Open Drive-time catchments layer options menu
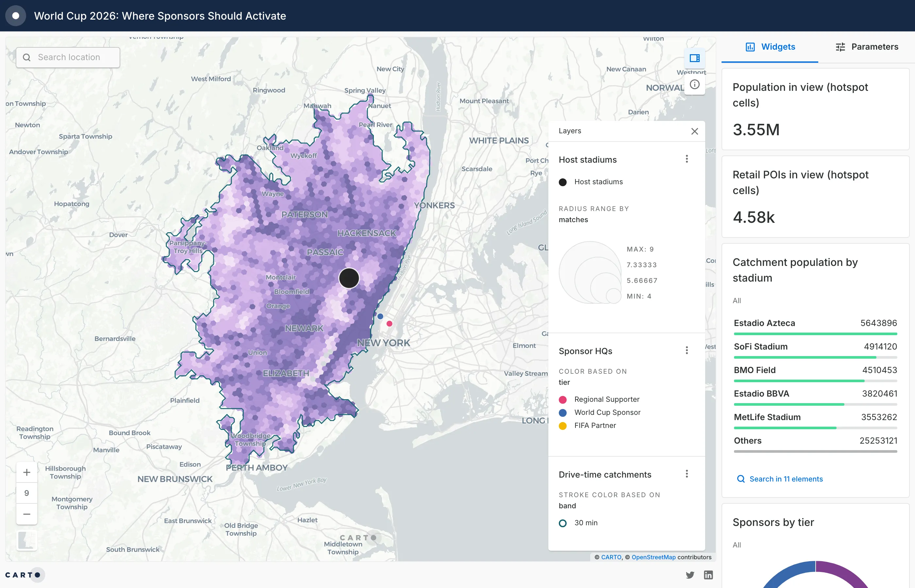 687,474
